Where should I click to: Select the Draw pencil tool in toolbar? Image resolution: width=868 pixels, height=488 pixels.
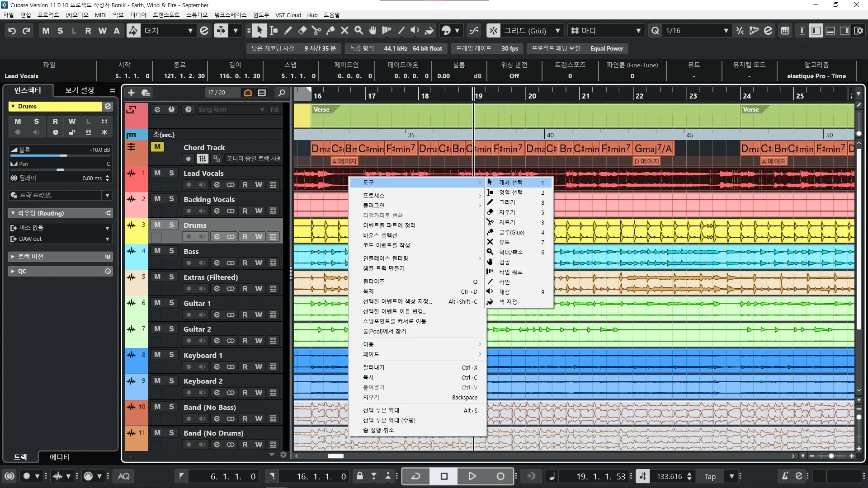288,31
